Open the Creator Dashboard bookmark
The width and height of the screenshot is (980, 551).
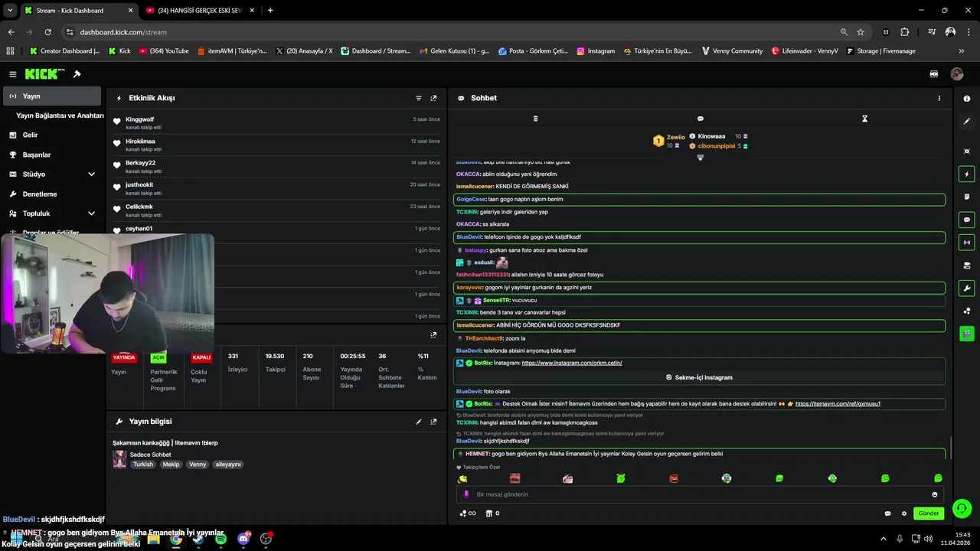[64, 51]
